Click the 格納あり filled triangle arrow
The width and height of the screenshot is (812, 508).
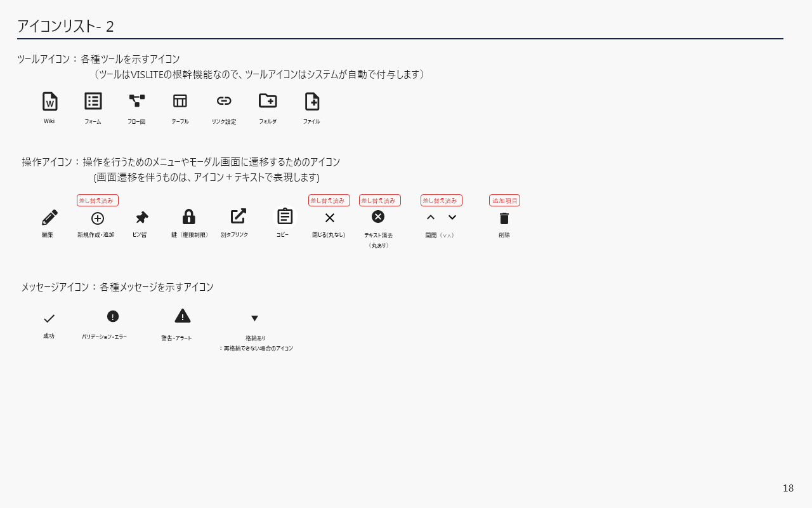click(254, 318)
